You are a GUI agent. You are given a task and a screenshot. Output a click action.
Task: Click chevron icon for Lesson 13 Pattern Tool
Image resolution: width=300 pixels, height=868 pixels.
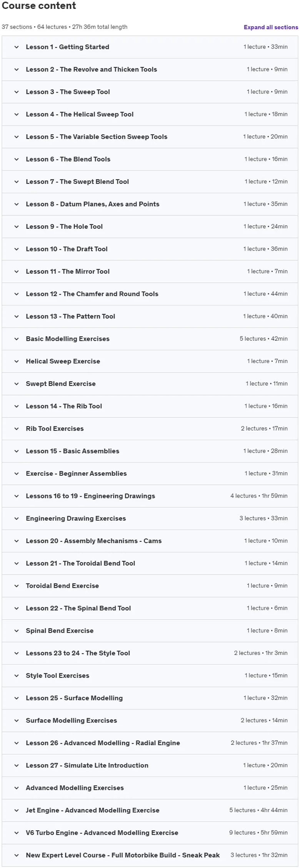pyautogui.click(x=17, y=317)
